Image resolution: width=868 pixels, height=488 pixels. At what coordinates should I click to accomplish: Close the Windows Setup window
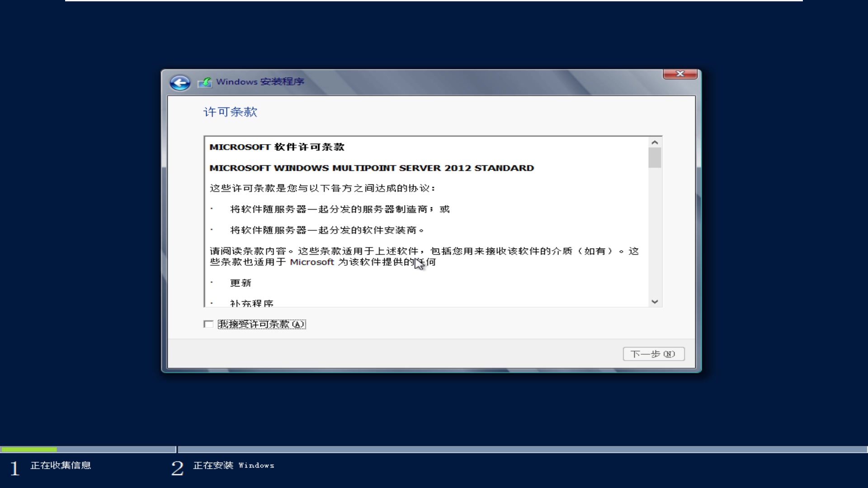(680, 74)
